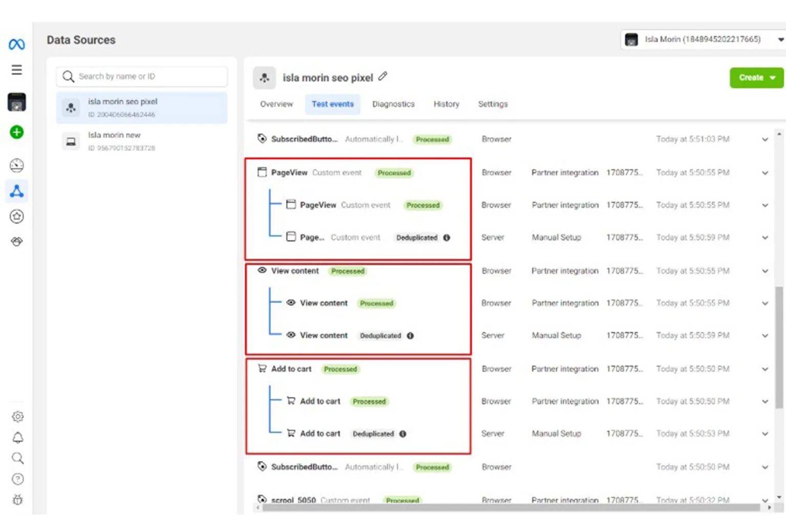Click the green plus add icon
Image resolution: width=786 pixels, height=532 pixels.
(16, 132)
